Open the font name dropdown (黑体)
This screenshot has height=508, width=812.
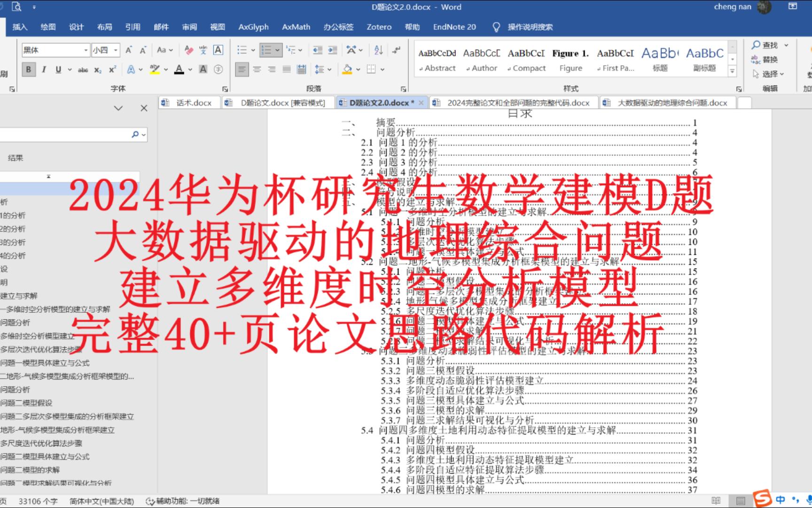[x=86, y=50]
